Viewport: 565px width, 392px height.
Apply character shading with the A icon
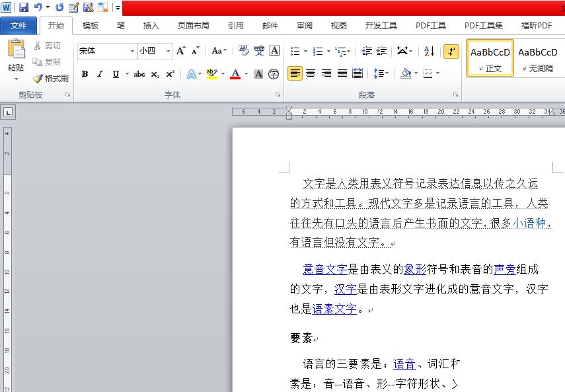coord(259,73)
